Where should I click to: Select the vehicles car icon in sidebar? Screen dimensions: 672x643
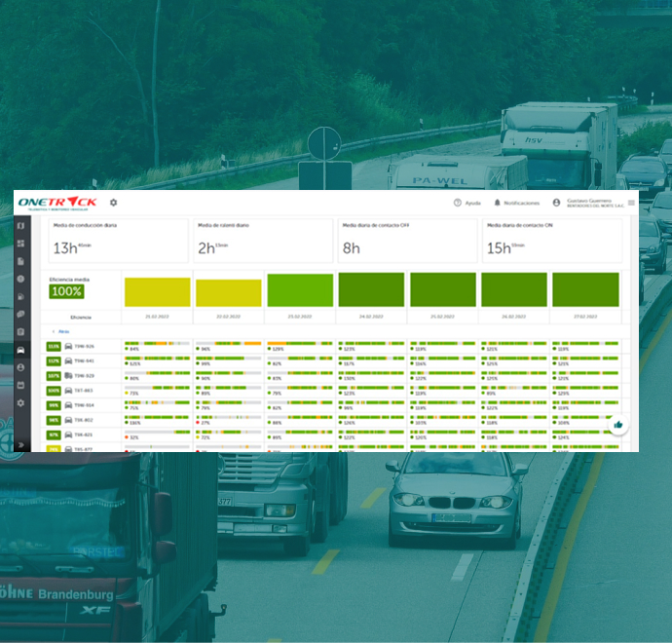(20, 350)
